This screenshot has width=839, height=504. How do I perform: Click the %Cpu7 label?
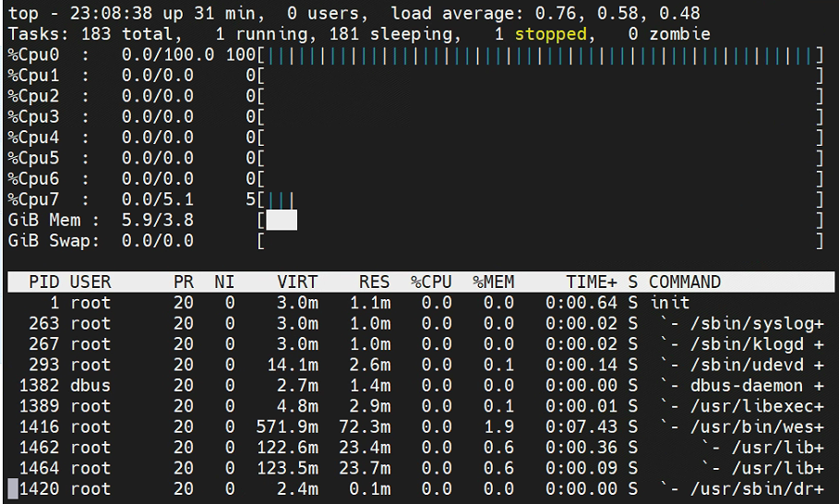pyautogui.click(x=34, y=200)
